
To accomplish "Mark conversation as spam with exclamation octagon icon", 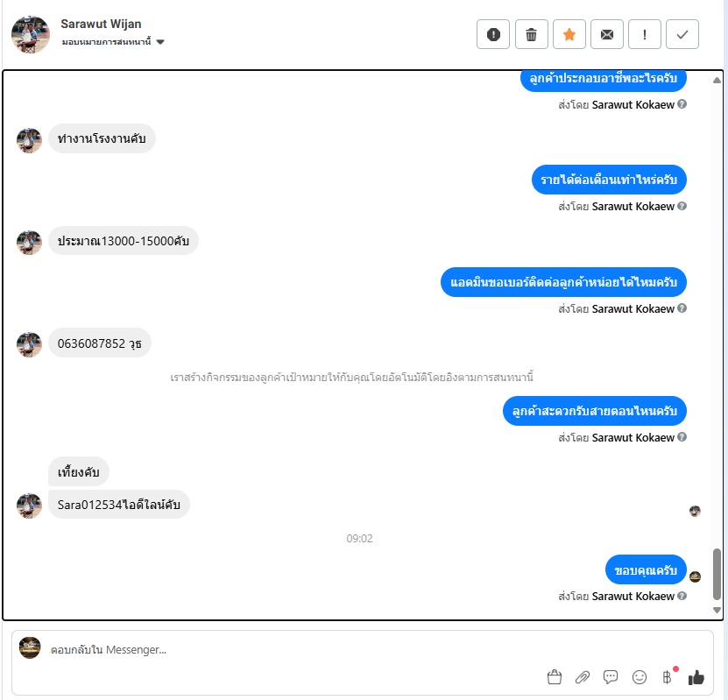I will (493, 34).
